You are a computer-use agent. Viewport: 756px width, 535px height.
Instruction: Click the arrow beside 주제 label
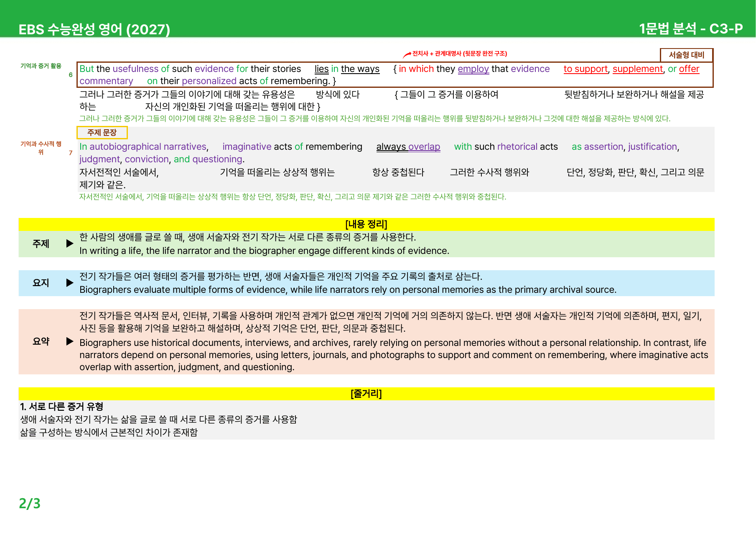[70, 243]
